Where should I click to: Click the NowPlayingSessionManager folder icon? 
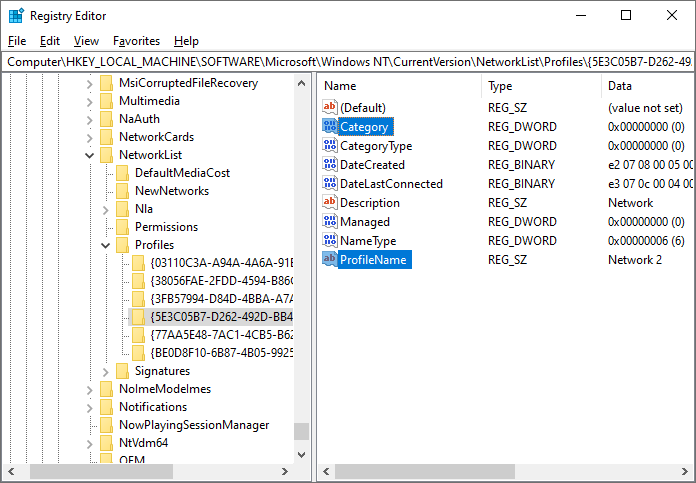(107, 425)
